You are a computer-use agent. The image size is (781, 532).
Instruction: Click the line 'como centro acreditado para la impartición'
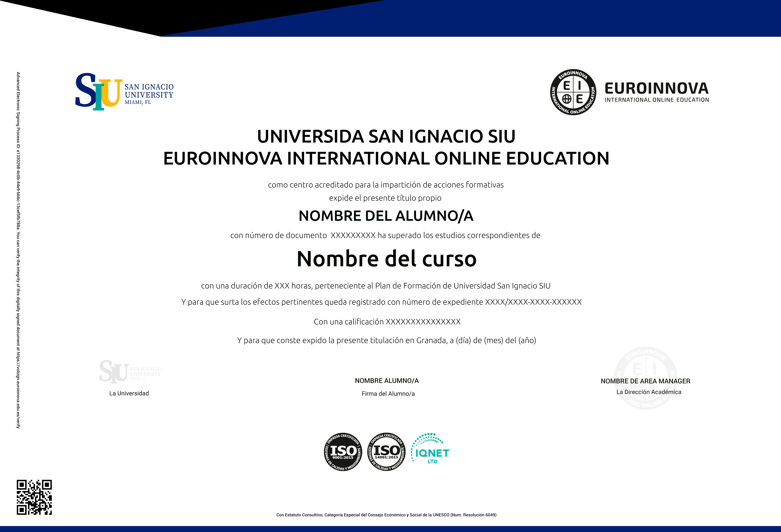point(386,185)
